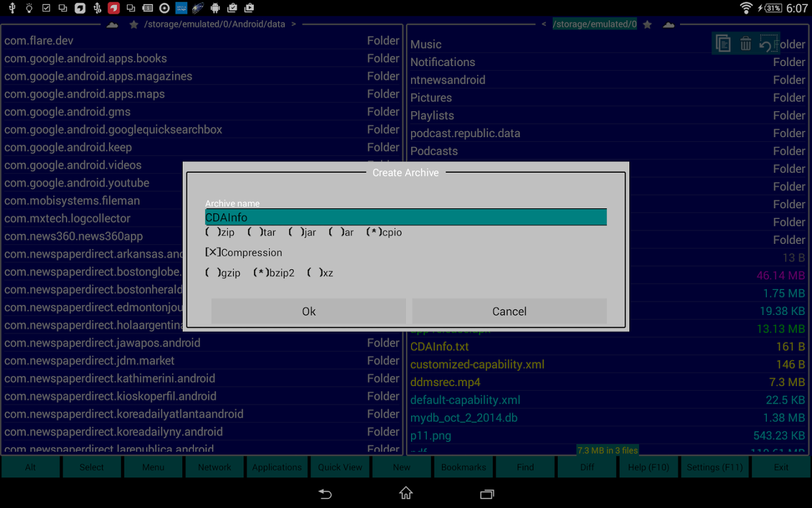Tap the Android home navigation icon
The height and width of the screenshot is (508, 812).
tap(406, 493)
